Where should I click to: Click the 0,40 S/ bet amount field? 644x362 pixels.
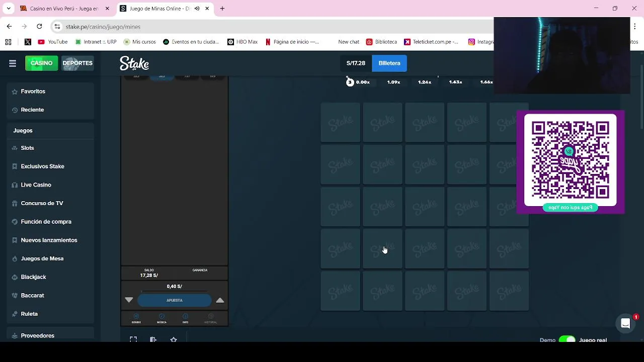tap(175, 287)
